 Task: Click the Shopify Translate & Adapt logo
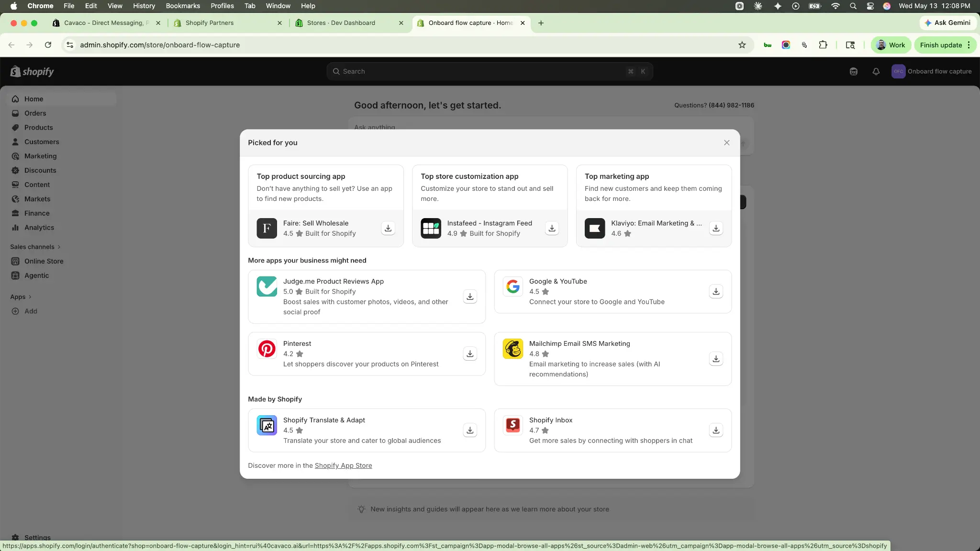pyautogui.click(x=267, y=425)
